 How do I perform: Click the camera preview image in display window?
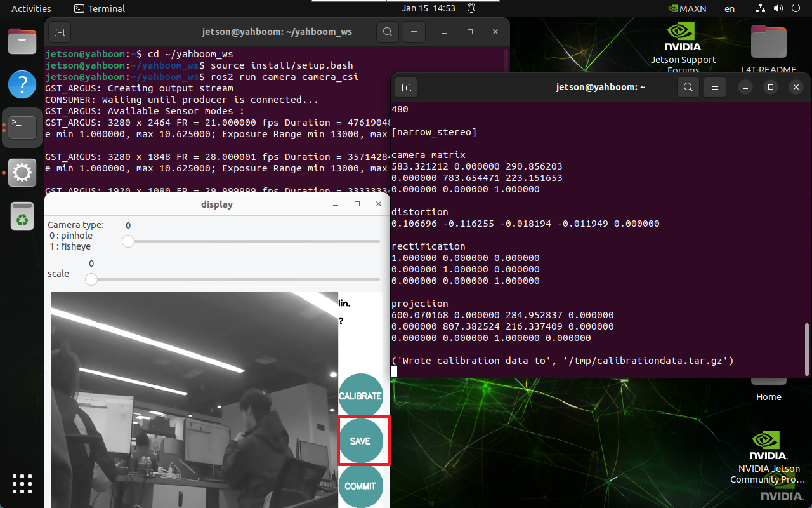tap(194, 400)
